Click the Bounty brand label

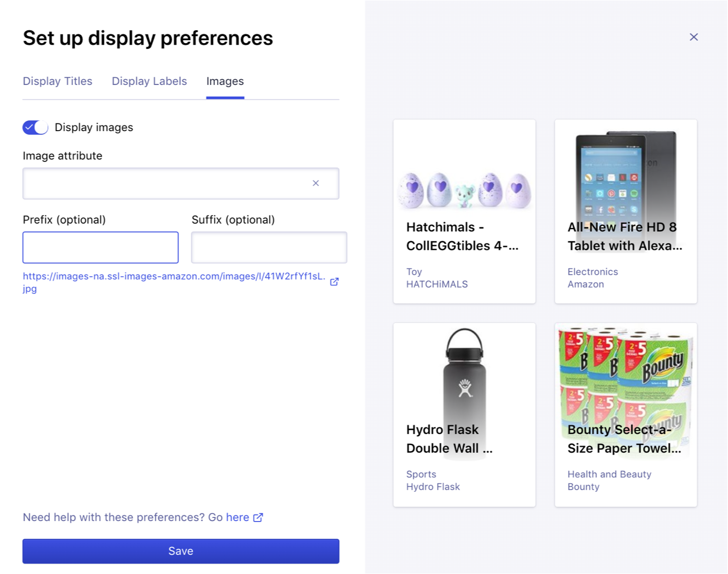(x=584, y=487)
